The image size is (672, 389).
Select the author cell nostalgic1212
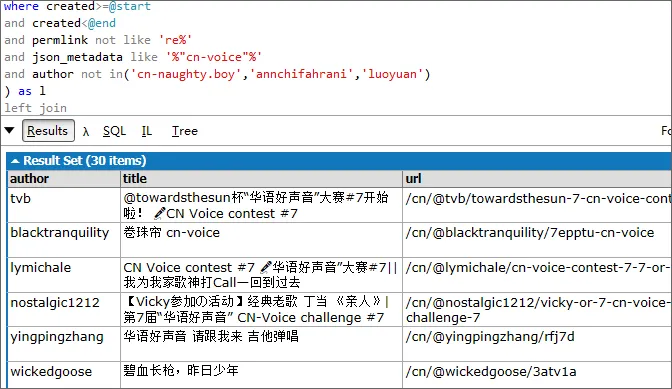click(x=64, y=309)
